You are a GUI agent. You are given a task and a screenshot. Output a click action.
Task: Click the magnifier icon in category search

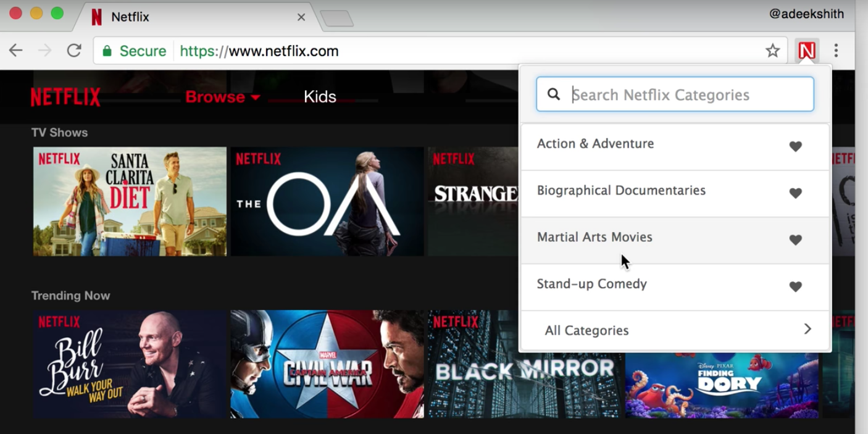pyautogui.click(x=554, y=94)
